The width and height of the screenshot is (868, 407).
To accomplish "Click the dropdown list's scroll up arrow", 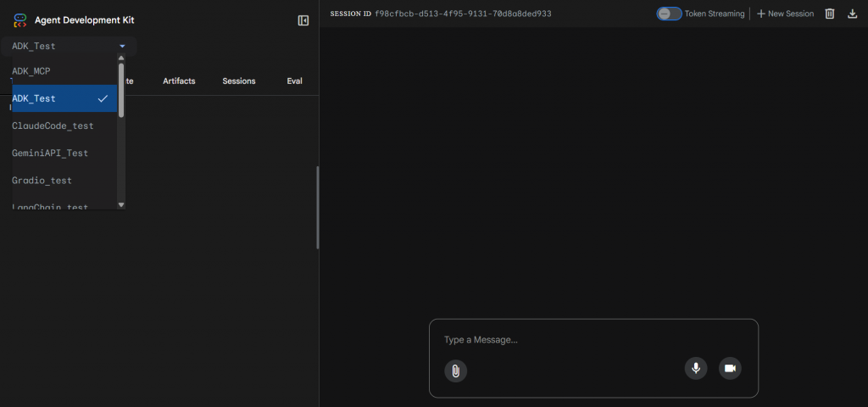I will (x=121, y=59).
